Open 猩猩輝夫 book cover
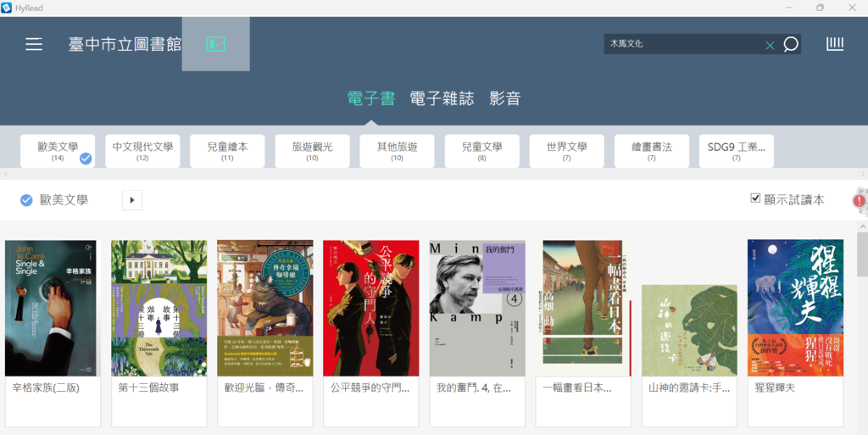The height and width of the screenshot is (435, 868). [795, 308]
